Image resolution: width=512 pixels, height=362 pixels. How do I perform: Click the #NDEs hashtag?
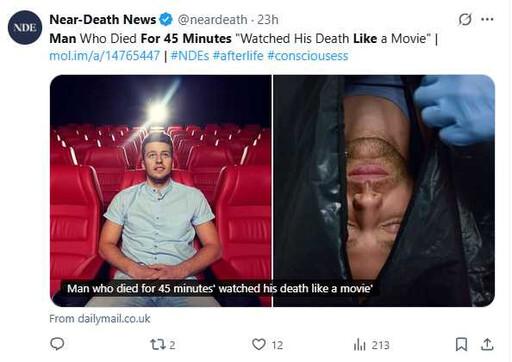(190, 56)
